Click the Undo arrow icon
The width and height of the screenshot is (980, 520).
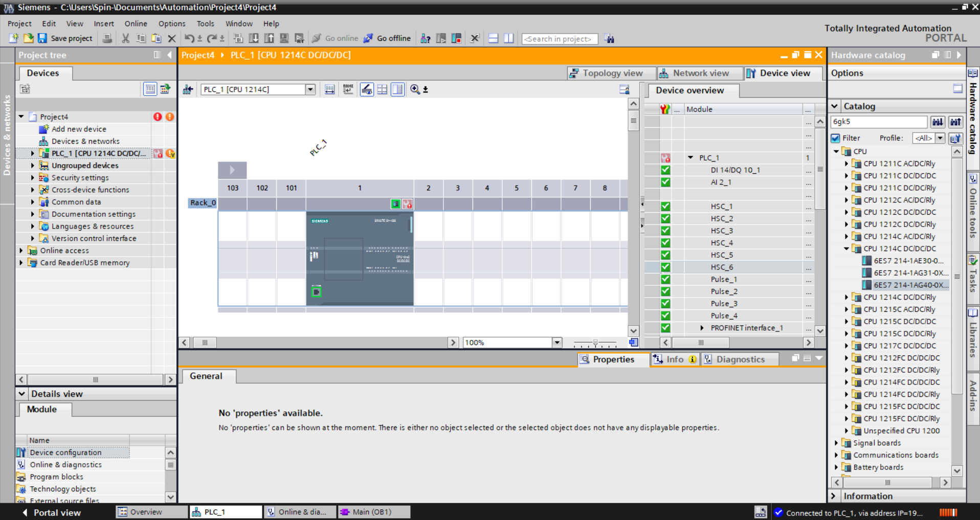[x=189, y=38]
